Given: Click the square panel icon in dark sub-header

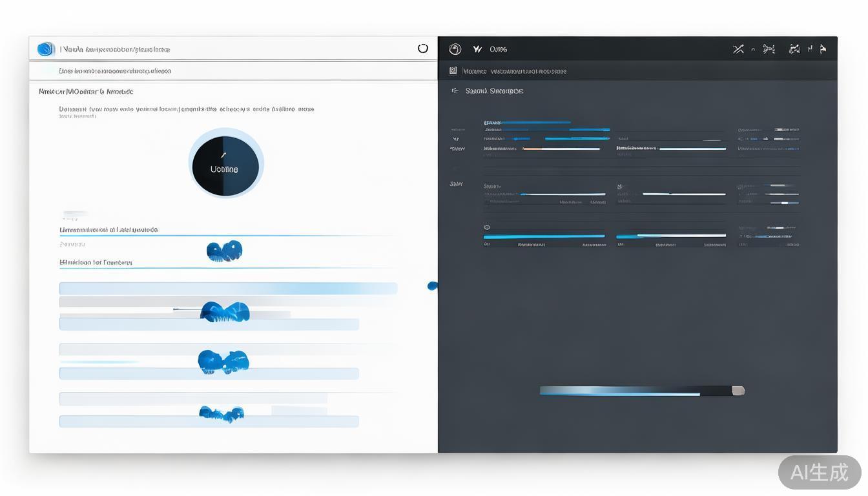Looking at the screenshot, I should point(453,71).
